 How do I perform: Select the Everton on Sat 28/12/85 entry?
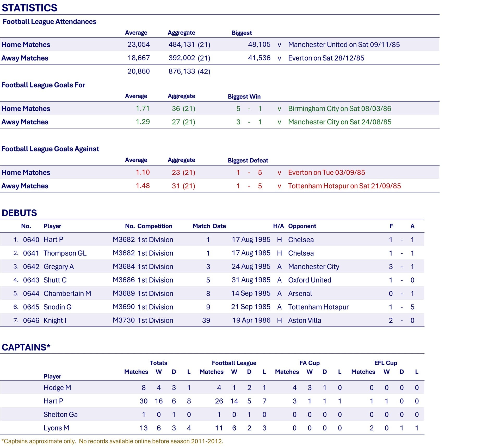pos(326,58)
